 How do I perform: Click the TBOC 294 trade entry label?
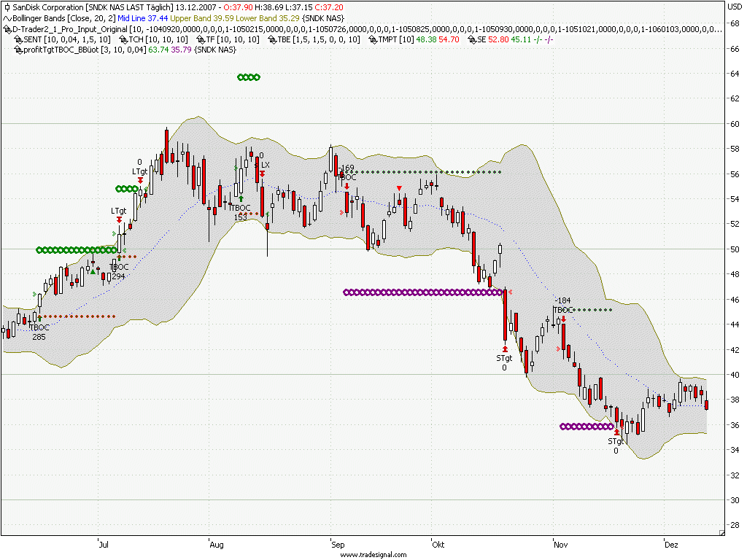[x=119, y=272]
